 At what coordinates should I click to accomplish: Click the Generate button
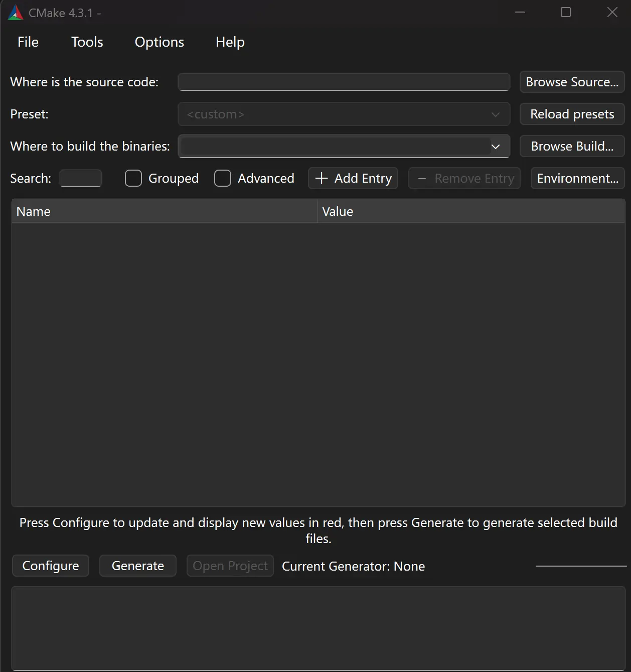pos(138,566)
